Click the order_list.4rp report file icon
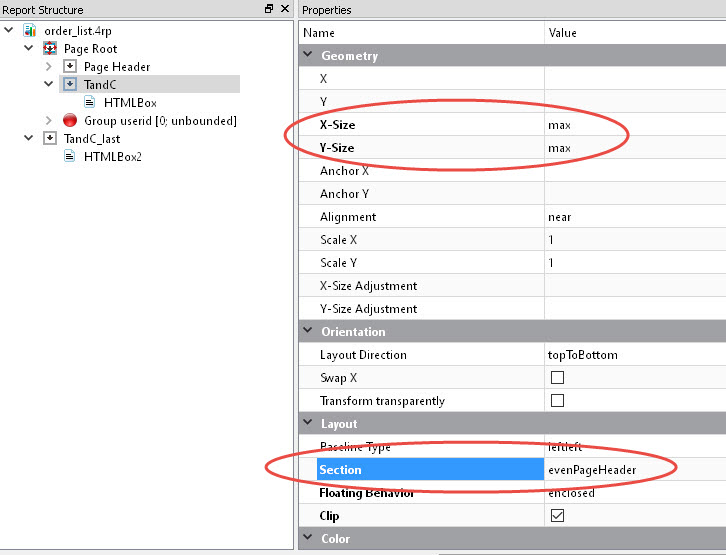 [30, 30]
